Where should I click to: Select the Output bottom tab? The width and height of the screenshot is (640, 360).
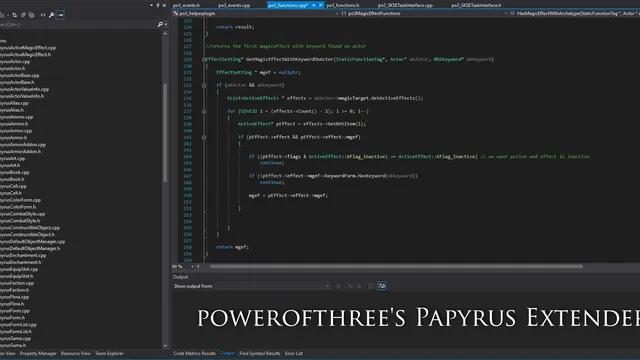(x=227, y=353)
